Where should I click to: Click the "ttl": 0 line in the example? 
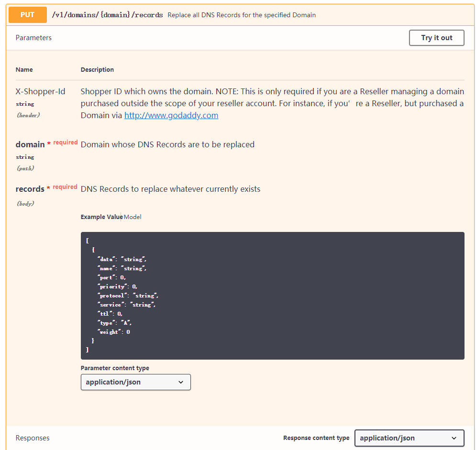[110, 314]
